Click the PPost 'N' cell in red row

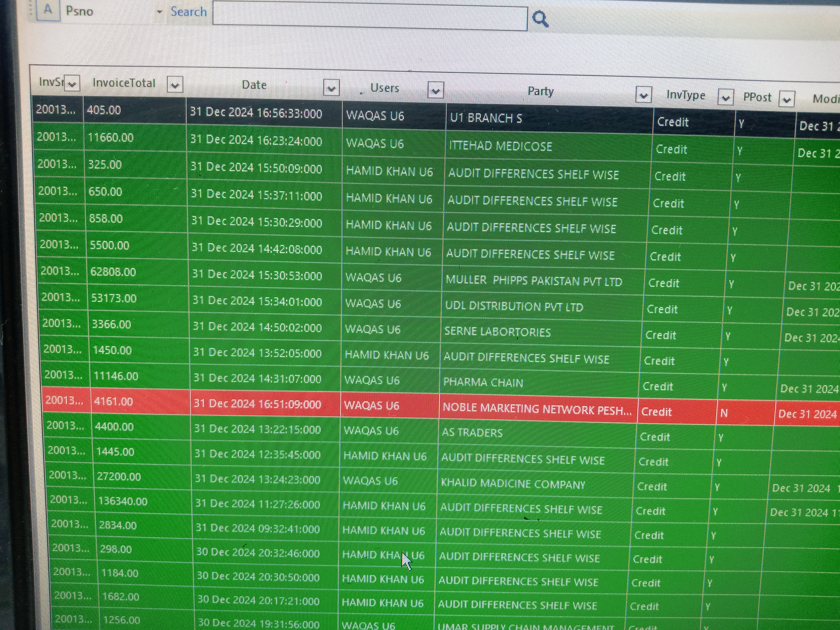724,413
